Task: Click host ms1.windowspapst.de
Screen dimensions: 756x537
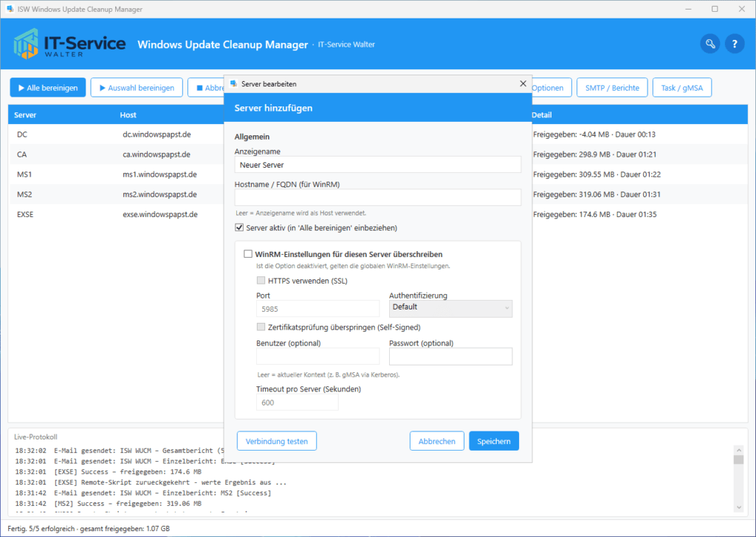Action: point(159,174)
